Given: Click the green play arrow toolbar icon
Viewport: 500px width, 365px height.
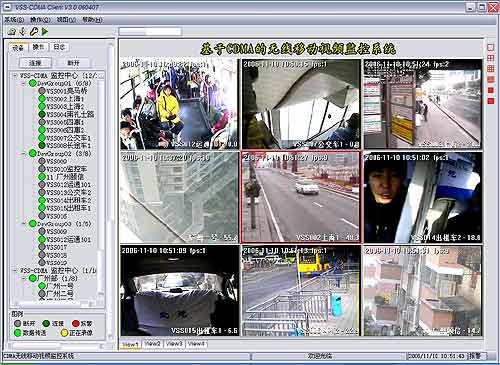Looking at the screenshot, I should [45, 31].
